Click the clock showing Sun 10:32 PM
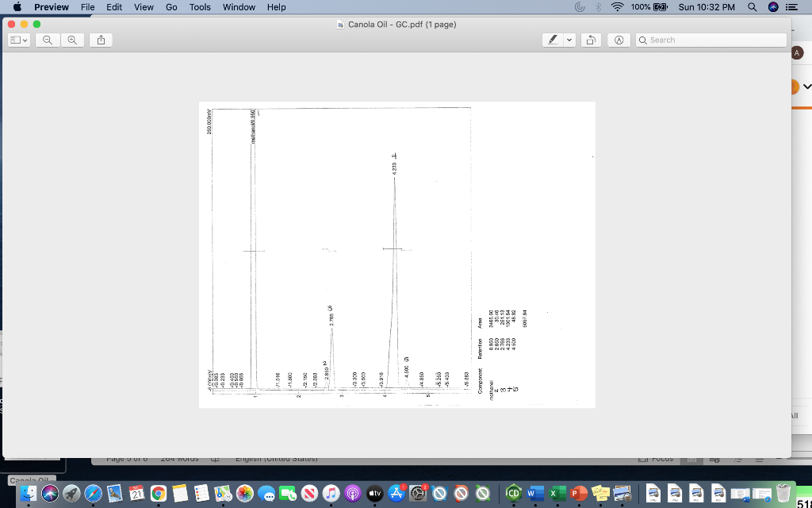This screenshot has width=812, height=508. (x=707, y=6)
